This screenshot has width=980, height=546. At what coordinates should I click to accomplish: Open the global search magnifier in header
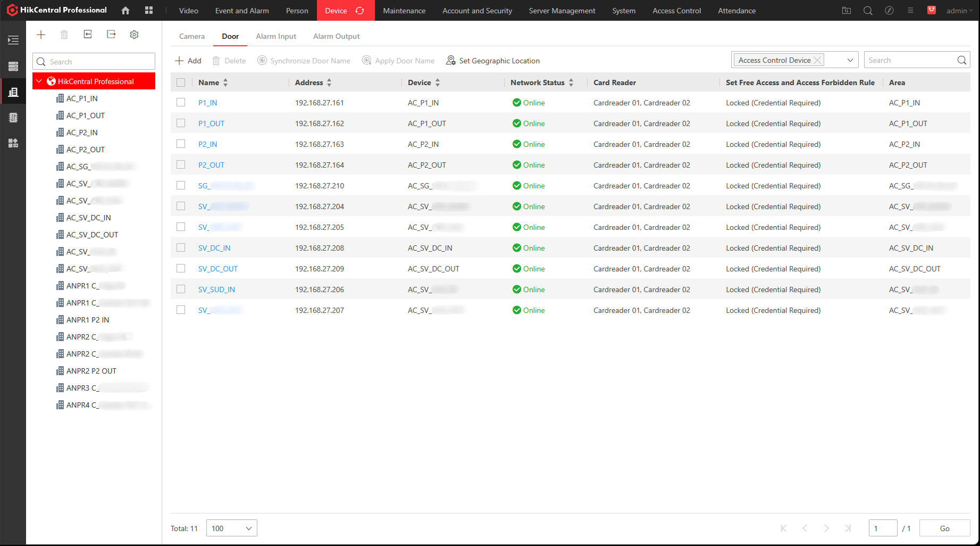click(868, 11)
